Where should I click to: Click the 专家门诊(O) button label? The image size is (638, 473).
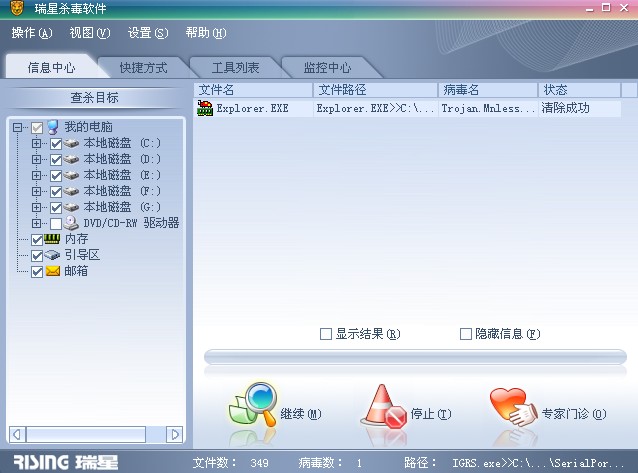tap(574, 414)
